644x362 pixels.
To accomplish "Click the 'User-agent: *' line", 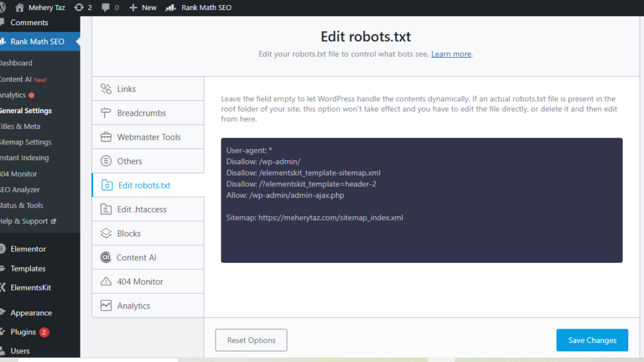I will (x=249, y=151).
